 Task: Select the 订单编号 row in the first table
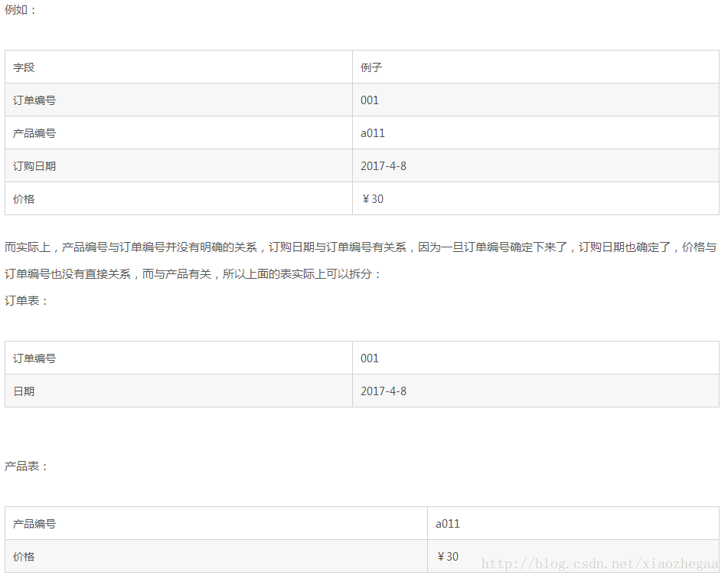pyautogui.click(x=31, y=100)
